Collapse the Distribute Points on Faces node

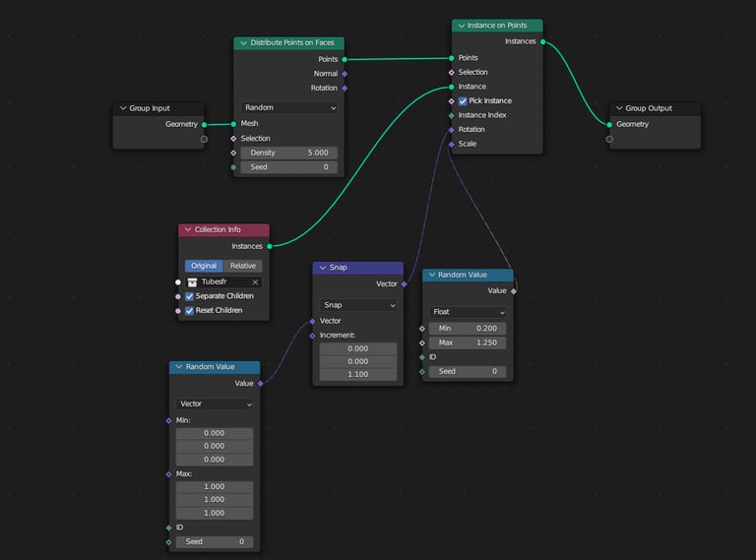tap(243, 43)
